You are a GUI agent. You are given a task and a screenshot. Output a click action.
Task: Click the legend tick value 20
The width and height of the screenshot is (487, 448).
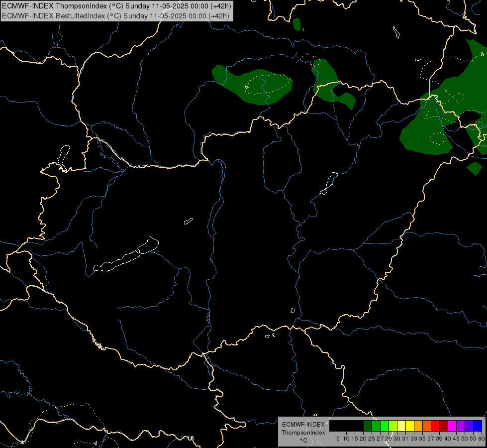pyautogui.click(x=363, y=439)
